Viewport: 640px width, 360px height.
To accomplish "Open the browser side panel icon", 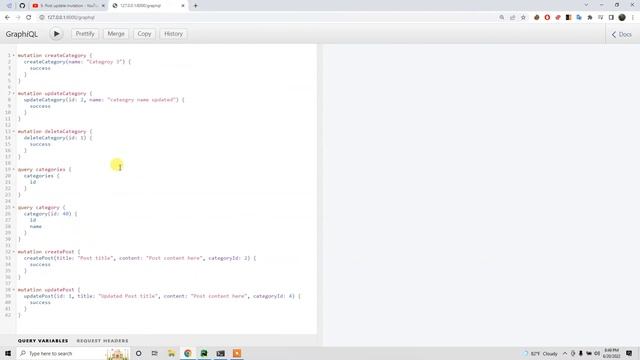I will click(x=611, y=18).
